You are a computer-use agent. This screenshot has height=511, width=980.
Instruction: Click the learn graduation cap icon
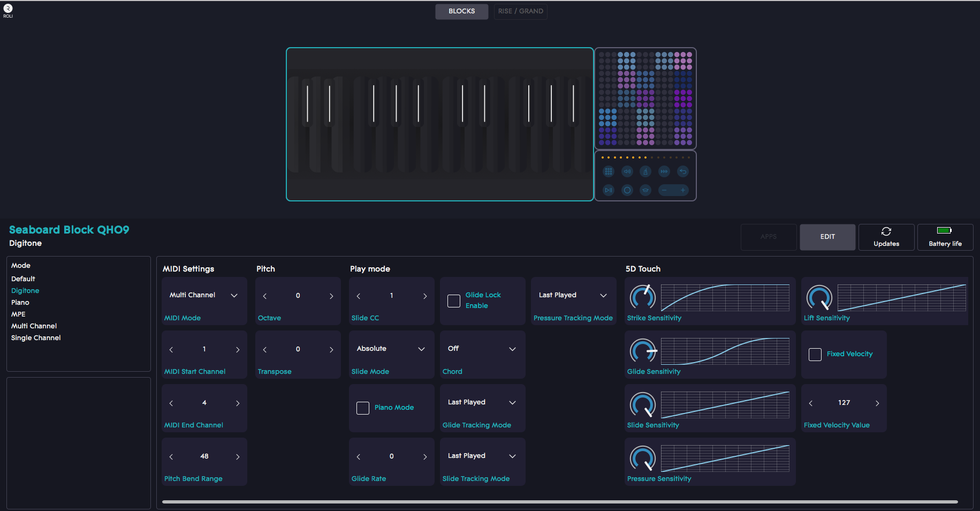(645, 190)
